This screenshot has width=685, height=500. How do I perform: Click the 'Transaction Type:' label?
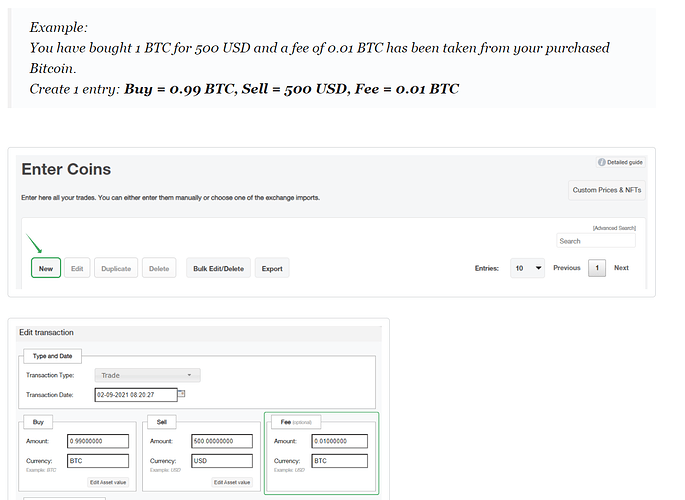pyautogui.click(x=50, y=375)
